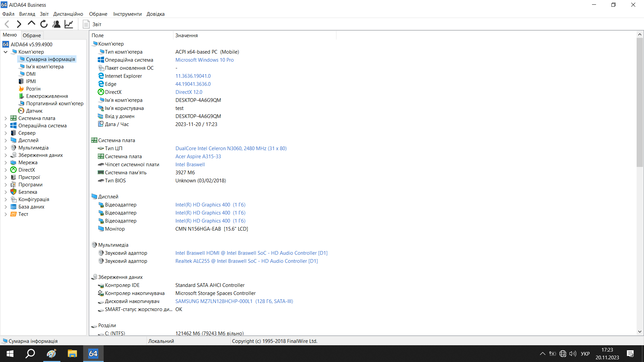Select the Розгін flame icon
644x362 pixels.
click(x=21, y=89)
